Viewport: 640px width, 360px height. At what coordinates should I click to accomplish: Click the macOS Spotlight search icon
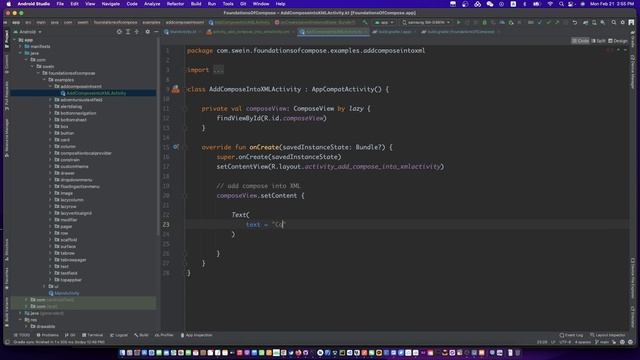pyautogui.click(x=561, y=4)
